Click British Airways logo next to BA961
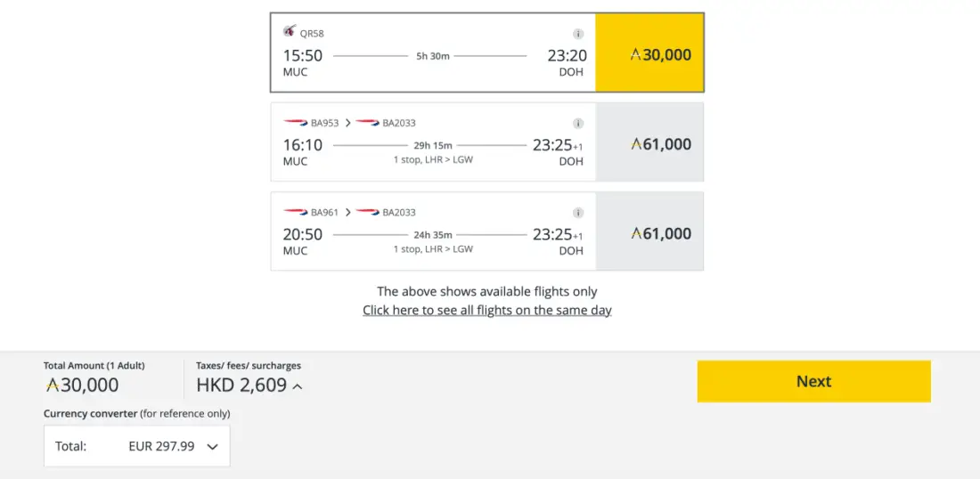The height and width of the screenshot is (479, 980). (295, 212)
